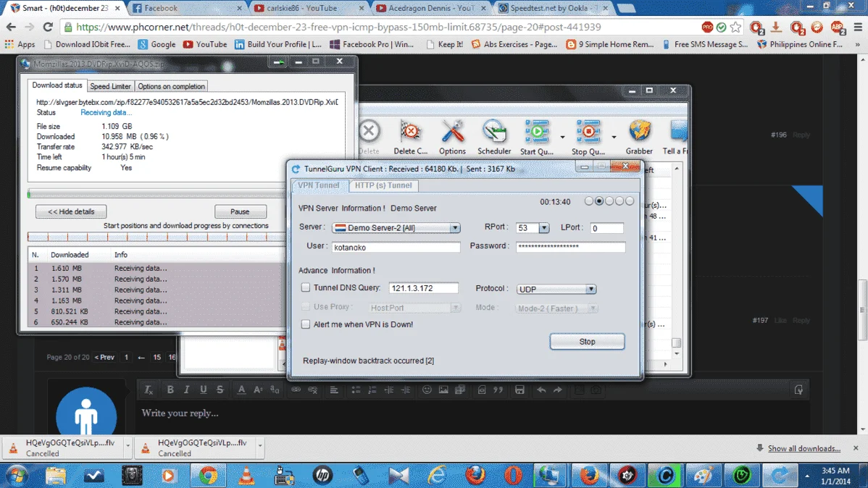Open the Speed Limiter tab
868x488 pixels.
coord(110,86)
